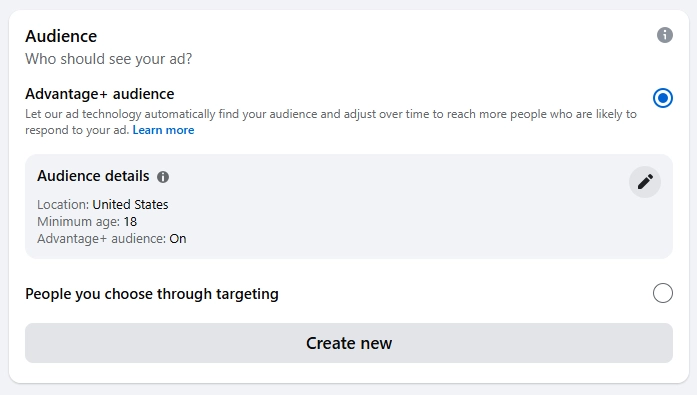Viewport: 697px width, 395px height.
Task: Click the Create new button
Action: (349, 343)
